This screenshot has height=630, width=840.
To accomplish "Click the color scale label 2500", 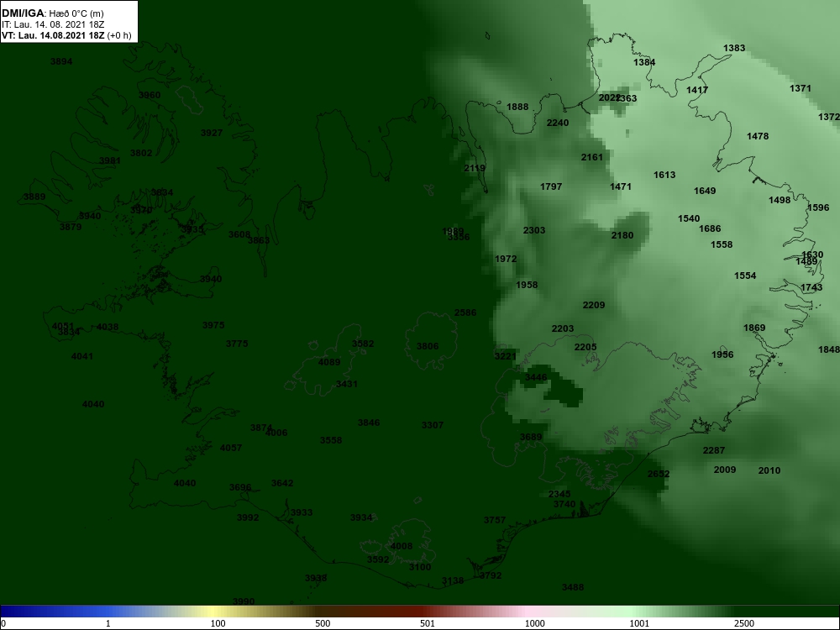I will point(744,623).
